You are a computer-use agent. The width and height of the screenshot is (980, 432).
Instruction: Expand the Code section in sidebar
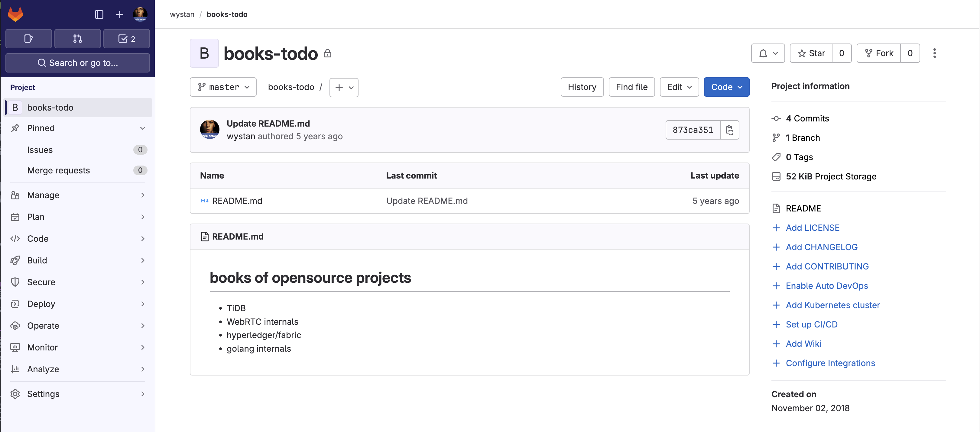[77, 238]
